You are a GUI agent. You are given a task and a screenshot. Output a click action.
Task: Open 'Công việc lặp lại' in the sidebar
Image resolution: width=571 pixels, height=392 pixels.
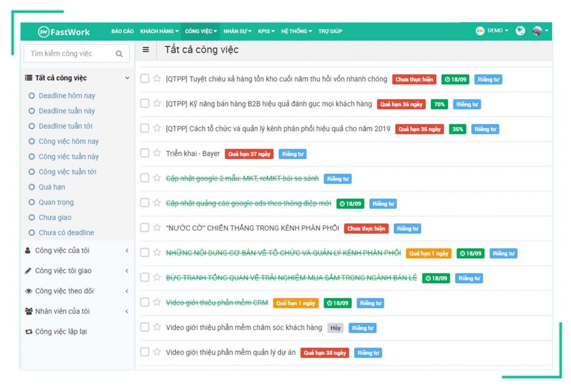pos(61,332)
